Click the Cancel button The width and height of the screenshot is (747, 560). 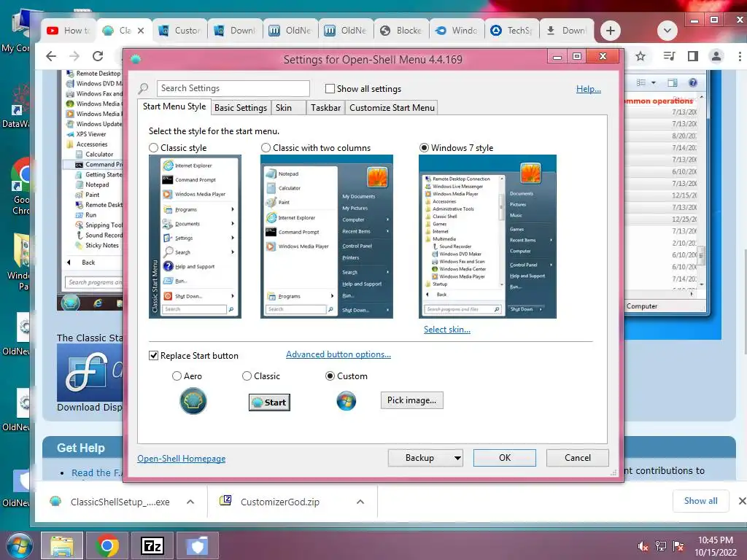point(578,458)
